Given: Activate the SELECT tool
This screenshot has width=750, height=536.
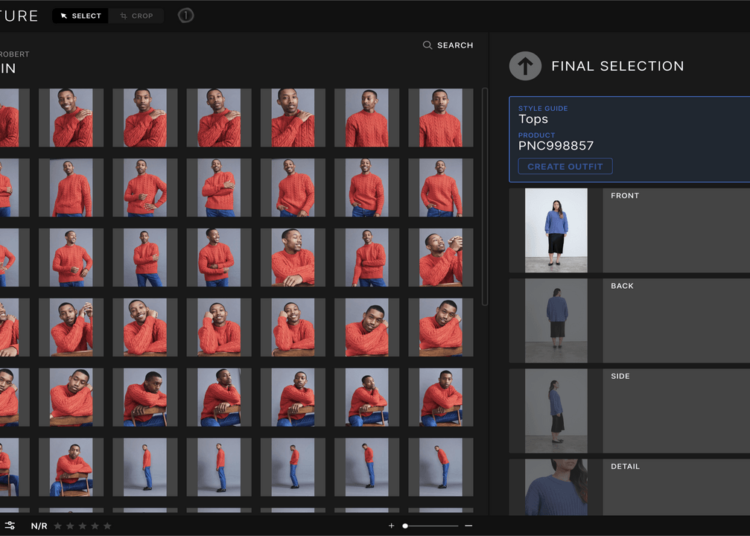Looking at the screenshot, I should click(80, 16).
